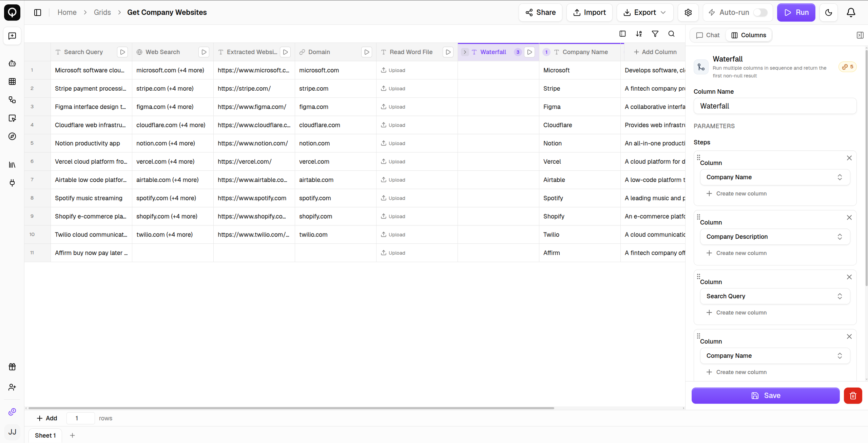Switch to the Columns tab

point(749,35)
